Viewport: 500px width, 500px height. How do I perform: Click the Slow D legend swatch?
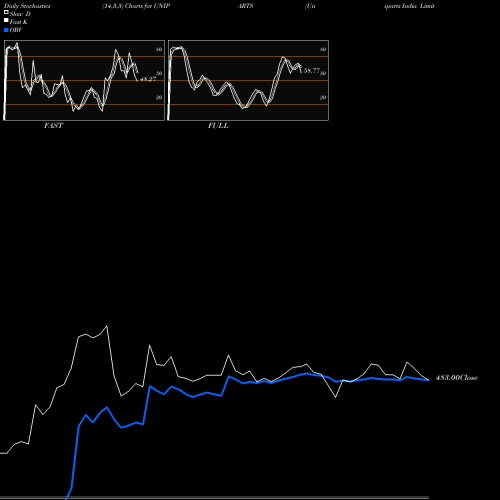point(6,12)
